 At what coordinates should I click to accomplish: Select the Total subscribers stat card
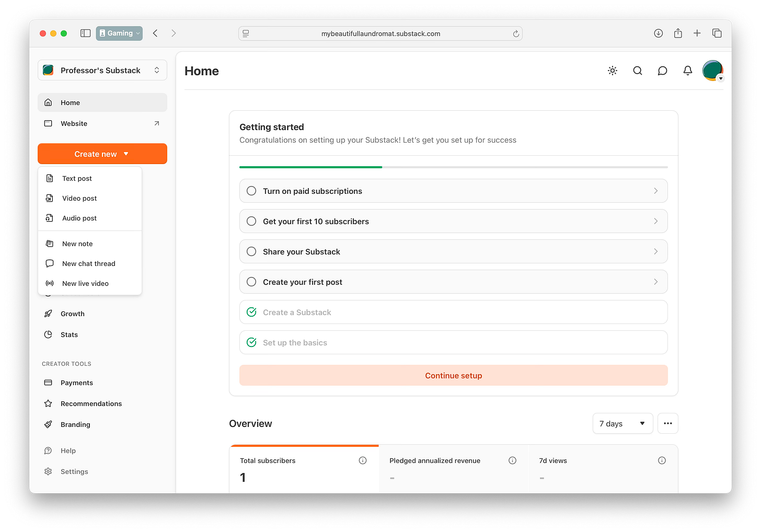(x=304, y=469)
